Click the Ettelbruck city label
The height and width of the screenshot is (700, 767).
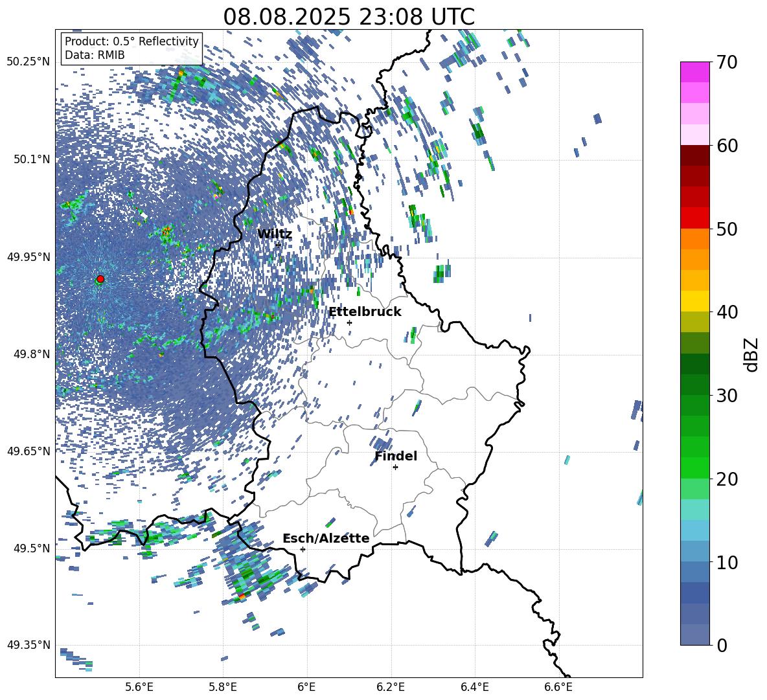(x=365, y=312)
